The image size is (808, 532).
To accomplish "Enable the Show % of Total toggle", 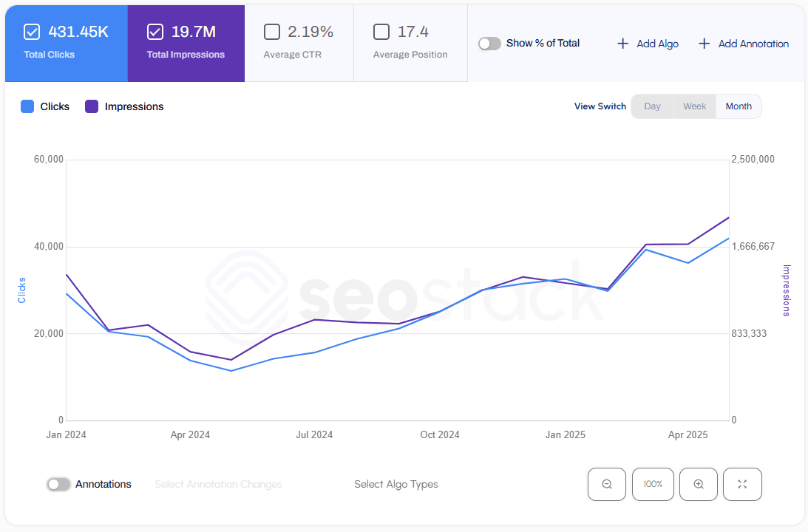I will 489,44.
